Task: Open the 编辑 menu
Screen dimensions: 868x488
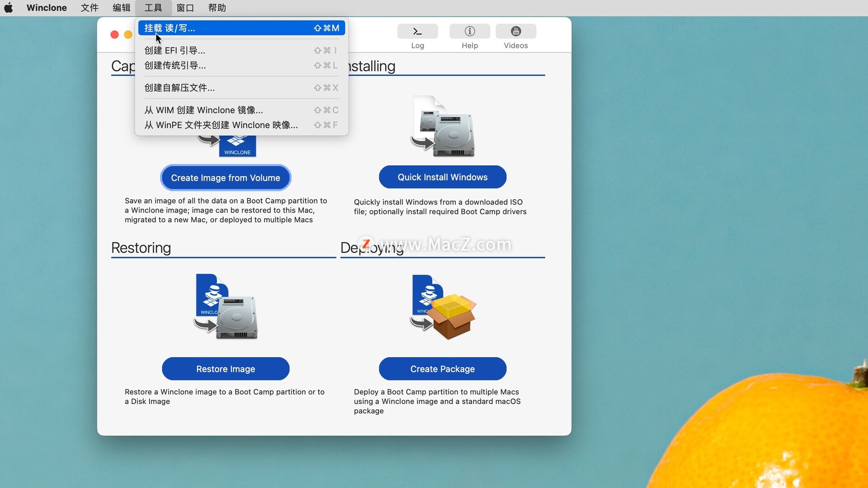Action: (121, 8)
